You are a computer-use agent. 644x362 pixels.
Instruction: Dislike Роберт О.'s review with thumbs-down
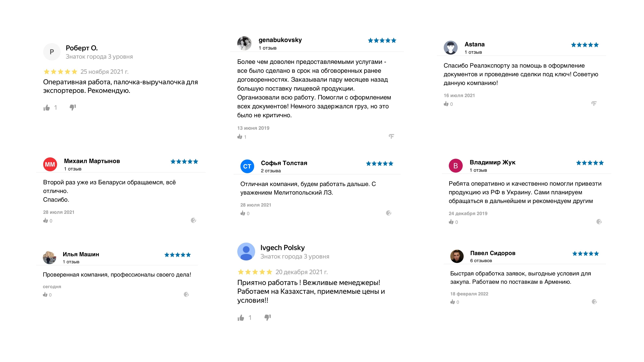(72, 107)
